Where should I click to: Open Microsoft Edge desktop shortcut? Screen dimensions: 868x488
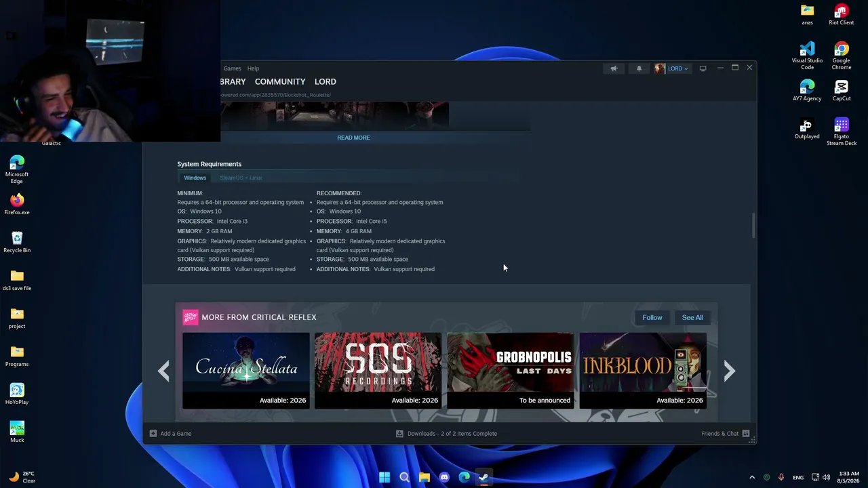(17, 169)
